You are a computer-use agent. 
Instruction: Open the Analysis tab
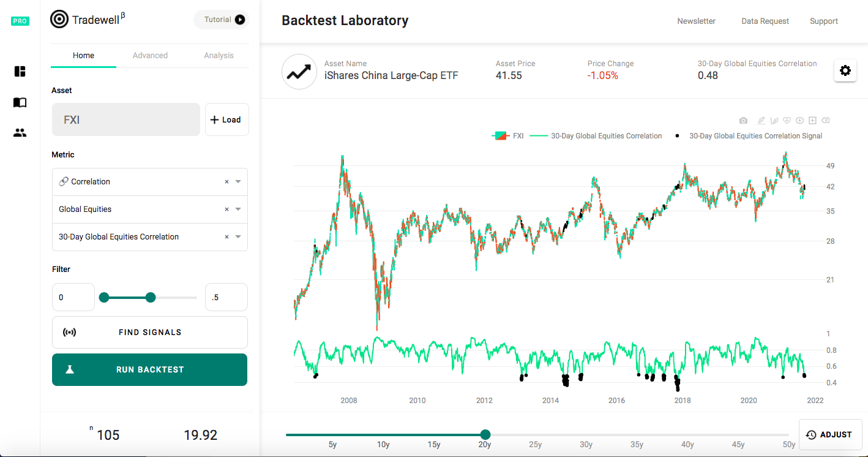pos(219,55)
